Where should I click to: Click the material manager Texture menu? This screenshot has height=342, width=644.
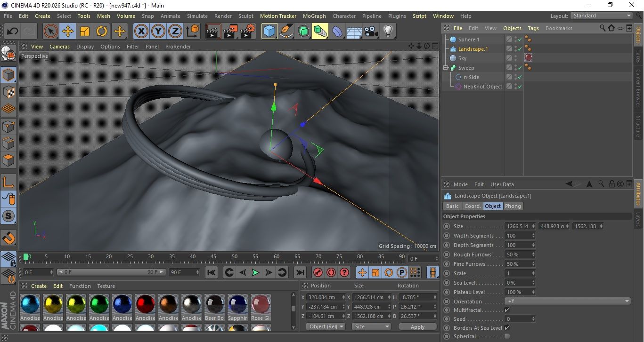click(x=106, y=286)
